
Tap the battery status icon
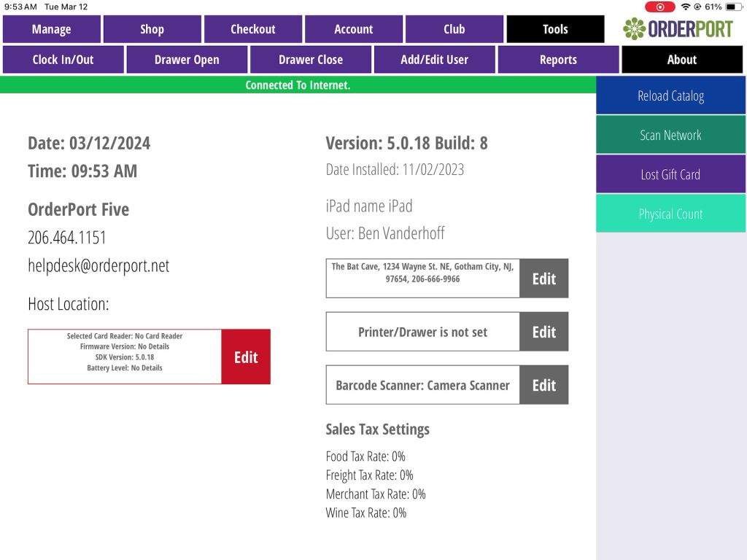(733, 7)
